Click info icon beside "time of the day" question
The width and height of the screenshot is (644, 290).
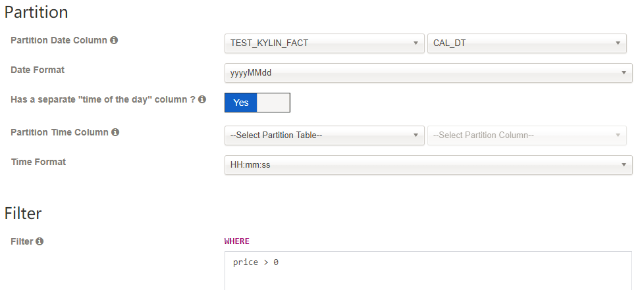coord(202,100)
